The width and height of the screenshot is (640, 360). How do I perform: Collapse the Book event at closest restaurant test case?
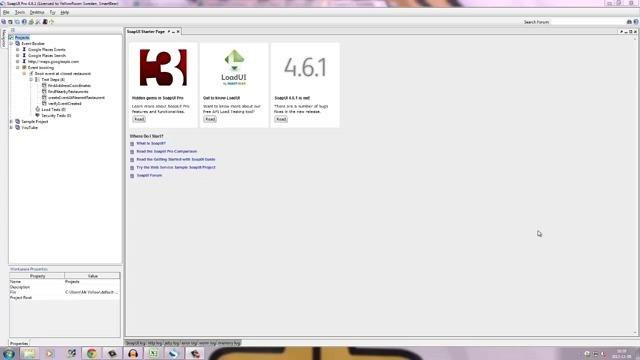coord(24,73)
